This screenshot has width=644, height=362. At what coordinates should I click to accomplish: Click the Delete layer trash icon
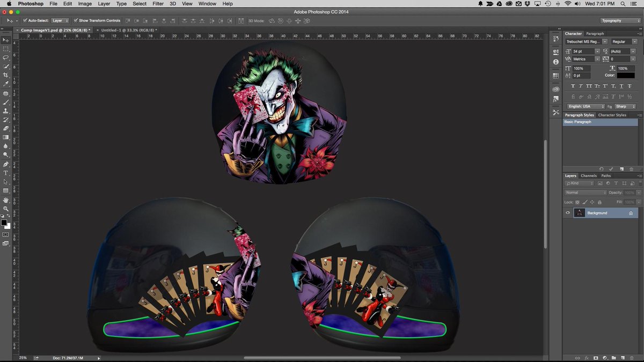point(631,358)
